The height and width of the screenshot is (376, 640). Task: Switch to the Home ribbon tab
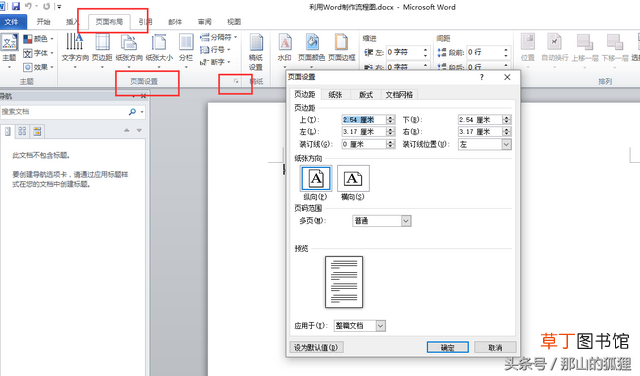[x=43, y=22]
